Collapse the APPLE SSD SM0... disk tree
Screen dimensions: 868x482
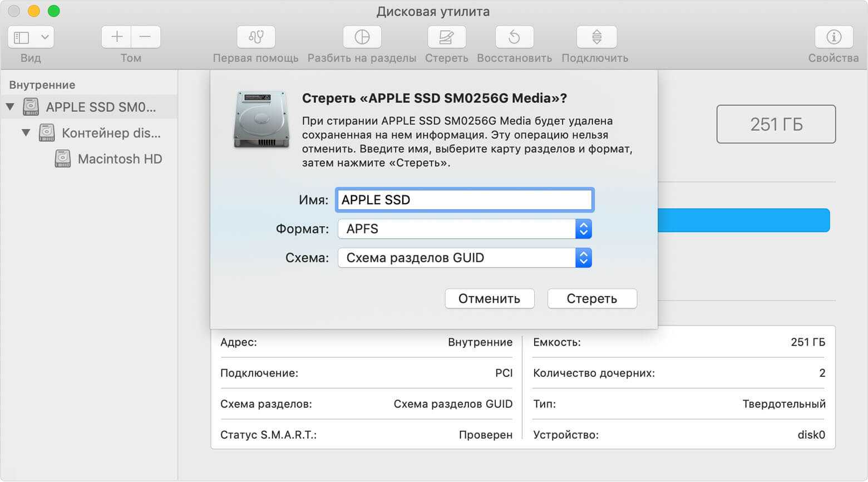click(10, 106)
